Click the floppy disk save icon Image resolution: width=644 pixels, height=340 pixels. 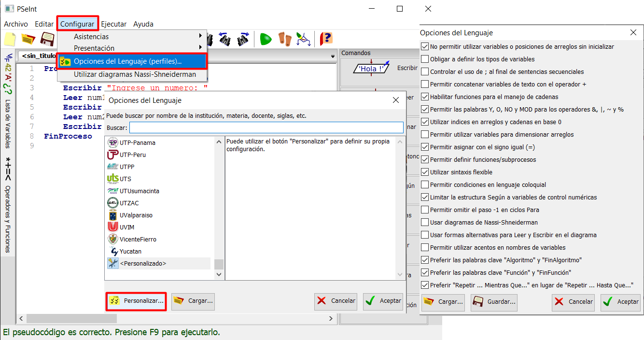(x=47, y=39)
